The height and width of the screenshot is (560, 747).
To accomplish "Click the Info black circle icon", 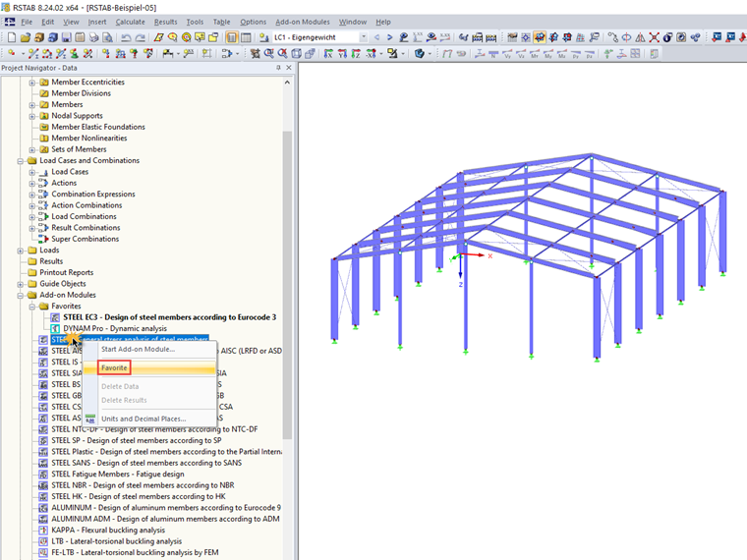I will (x=668, y=37).
